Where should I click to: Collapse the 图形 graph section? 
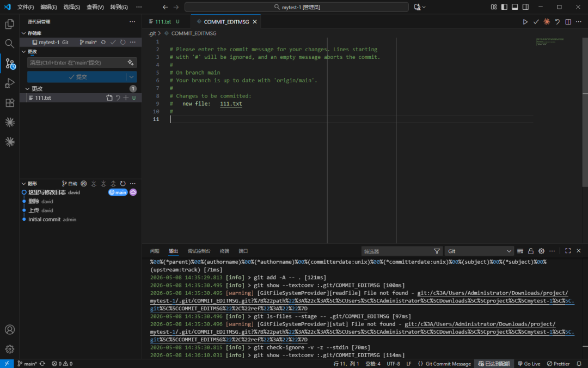23,184
